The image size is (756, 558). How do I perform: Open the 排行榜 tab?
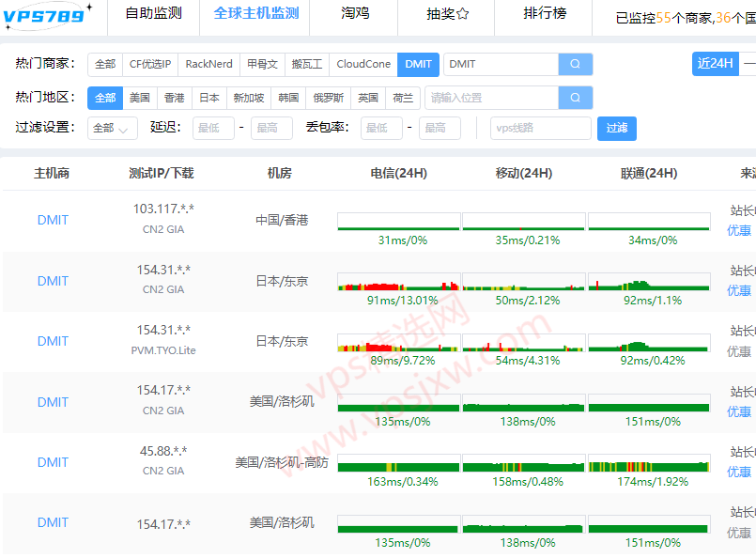pos(545,13)
